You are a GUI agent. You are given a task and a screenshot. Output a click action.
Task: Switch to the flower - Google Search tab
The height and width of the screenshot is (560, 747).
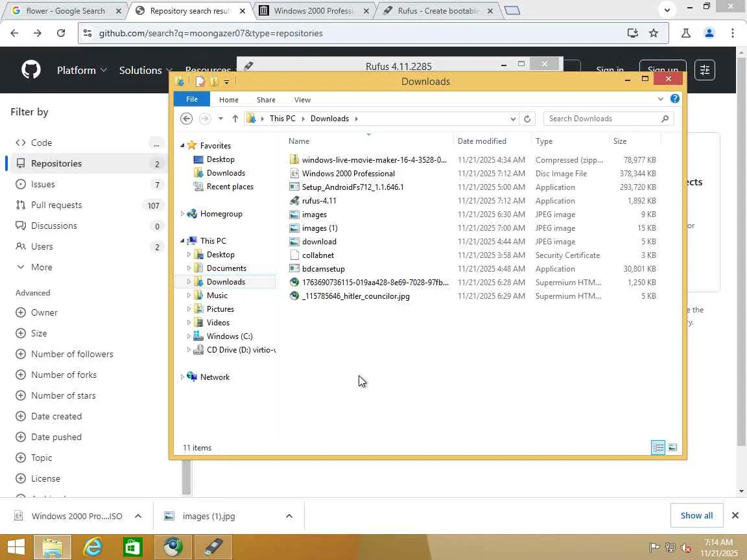(65, 10)
